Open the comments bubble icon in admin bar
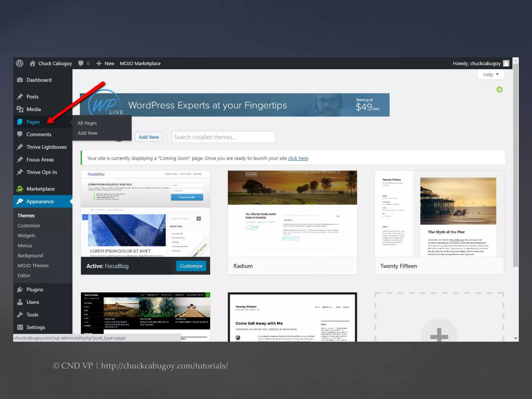 pos(81,63)
